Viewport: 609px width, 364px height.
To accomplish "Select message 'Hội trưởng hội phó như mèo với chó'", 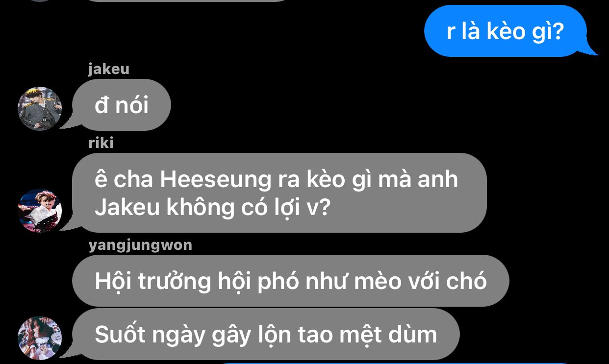I will 291,281.
